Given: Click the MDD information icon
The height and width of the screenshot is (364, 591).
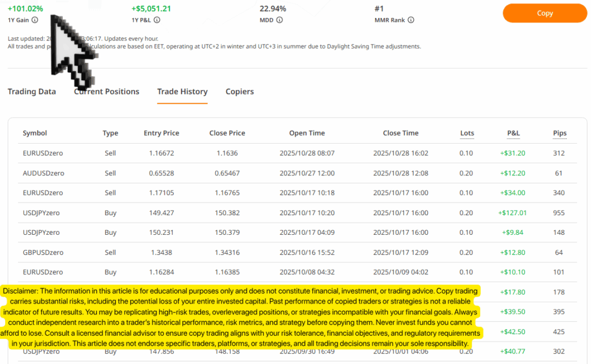Looking at the screenshot, I should (x=279, y=20).
